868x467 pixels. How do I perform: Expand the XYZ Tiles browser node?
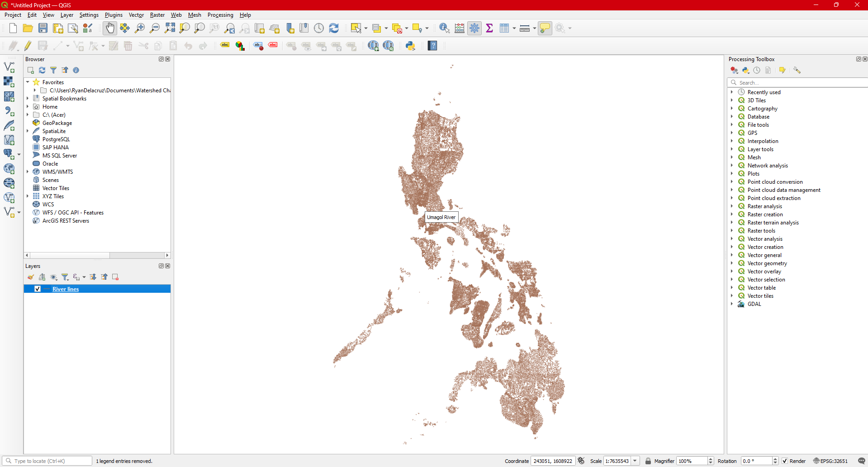28,196
